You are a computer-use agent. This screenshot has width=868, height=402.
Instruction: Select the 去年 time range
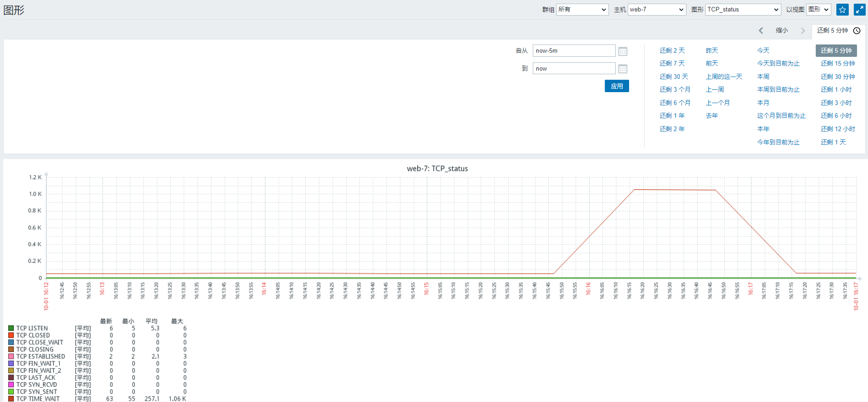point(712,116)
